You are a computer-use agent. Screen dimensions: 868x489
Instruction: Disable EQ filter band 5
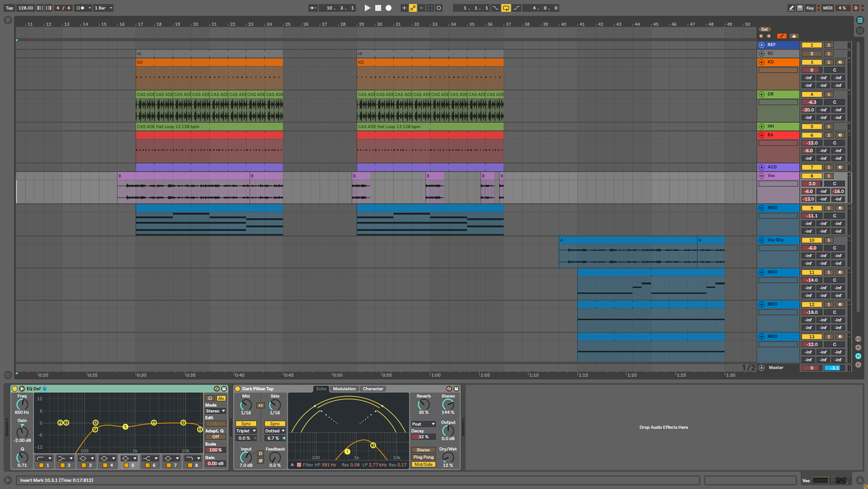[127, 465]
